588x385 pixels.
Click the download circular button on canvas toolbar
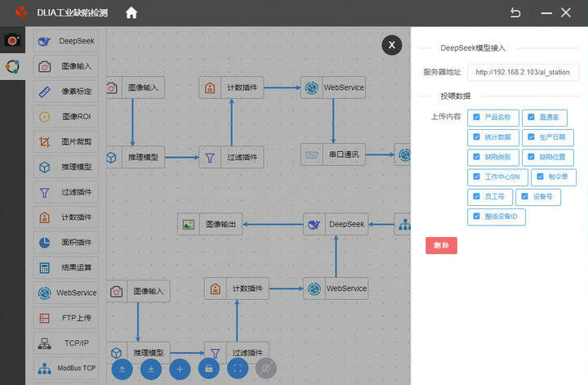(151, 369)
